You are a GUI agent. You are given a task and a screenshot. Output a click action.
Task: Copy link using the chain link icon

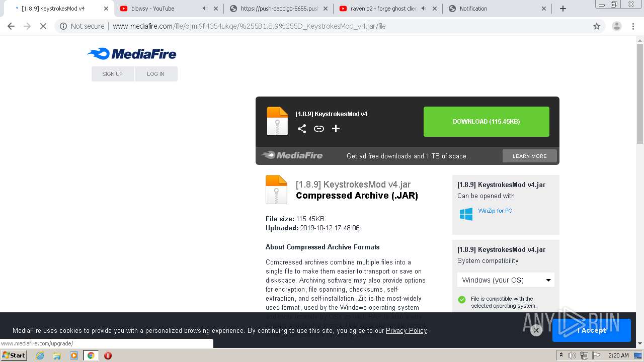click(x=319, y=129)
